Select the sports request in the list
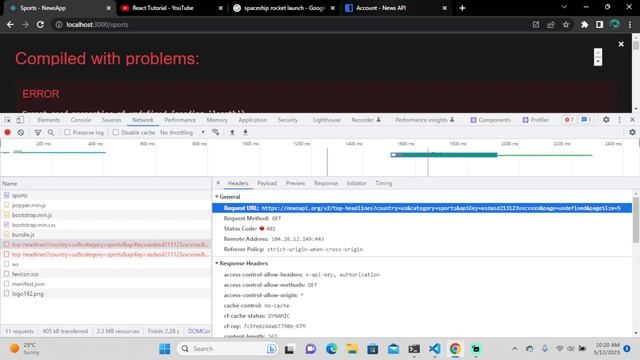The width and height of the screenshot is (640, 360). [x=106, y=196]
